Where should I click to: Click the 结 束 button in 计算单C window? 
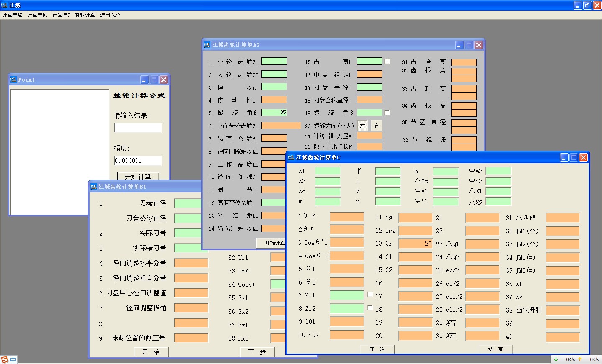coord(495,349)
